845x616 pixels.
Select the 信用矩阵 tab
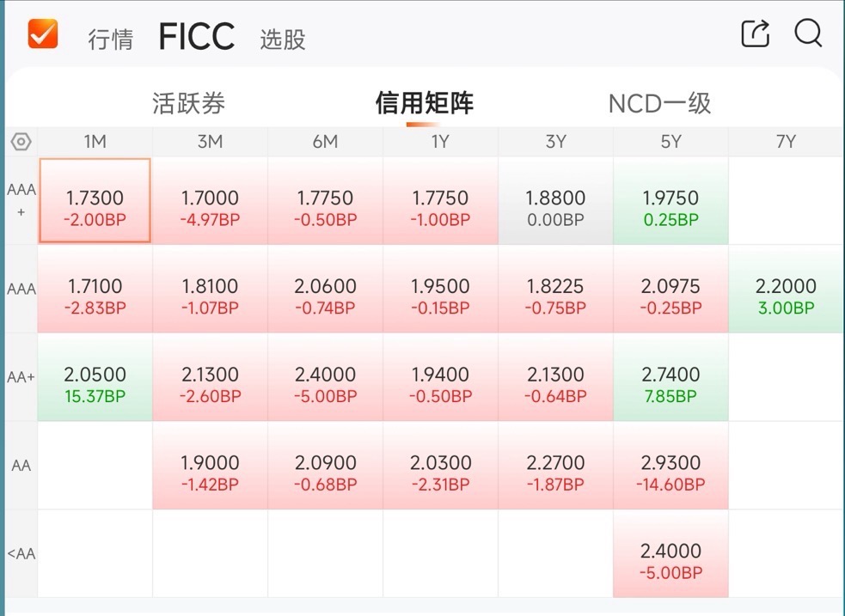(424, 103)
